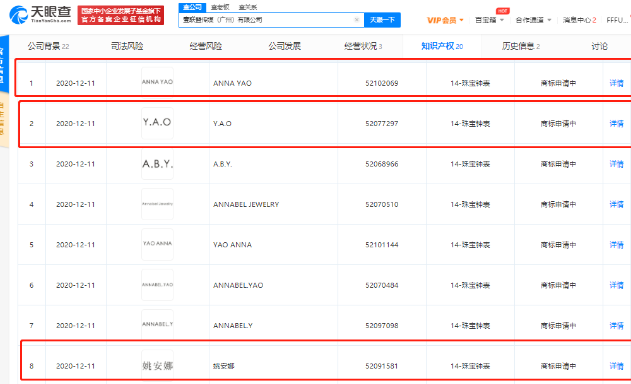
Task: View the ANNA YAO trademark logo thumbnail
Action: 157,82
